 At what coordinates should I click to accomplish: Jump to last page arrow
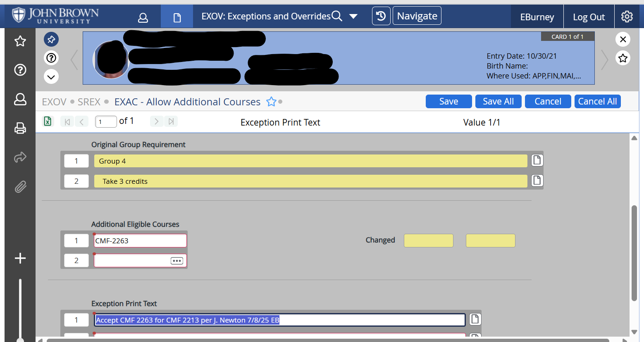171,121
